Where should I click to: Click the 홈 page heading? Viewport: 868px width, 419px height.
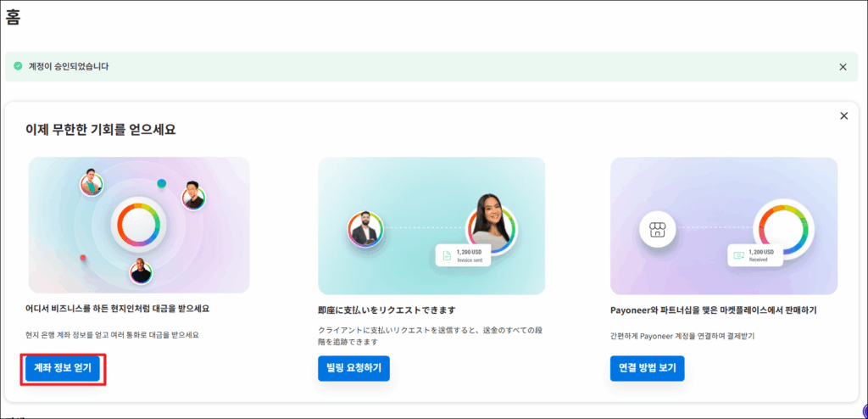point(14,17)
